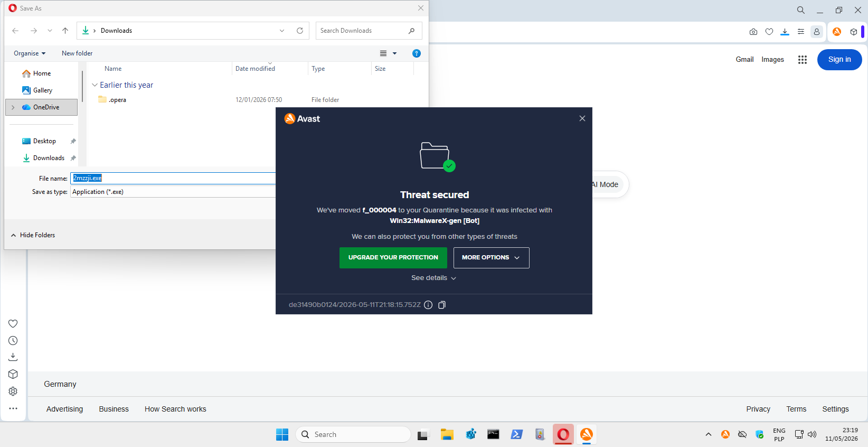Open Save As help
The height and width of the screenshot is (447, 868).
[x=417, y=53]
